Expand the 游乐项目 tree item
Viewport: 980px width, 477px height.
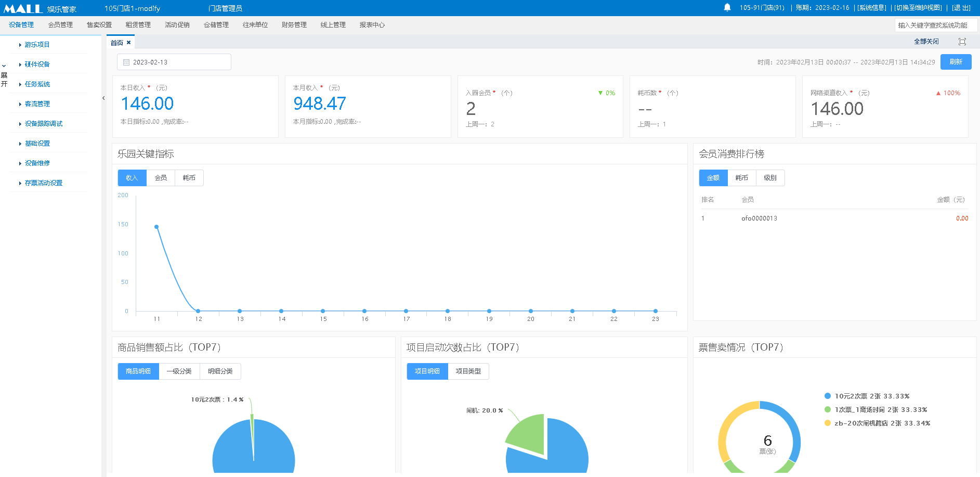(37, 45)
